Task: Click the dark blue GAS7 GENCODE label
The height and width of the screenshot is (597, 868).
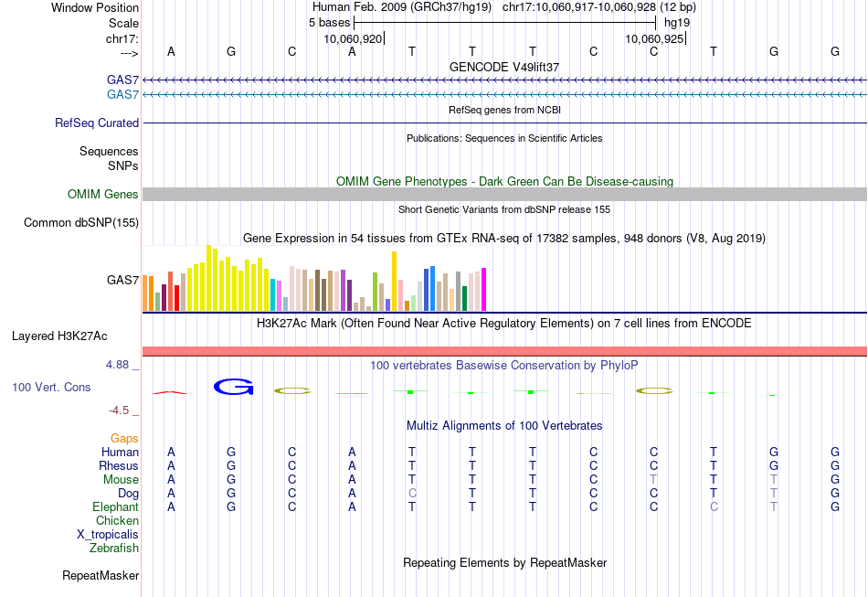Action: 123,80
